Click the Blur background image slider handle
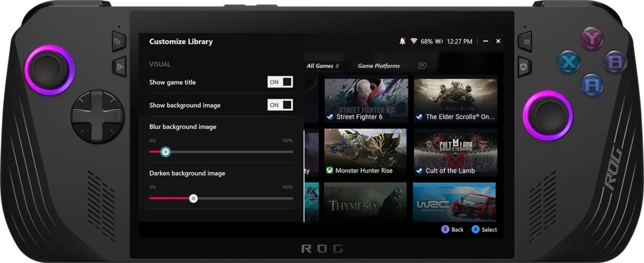 (166, 152)
